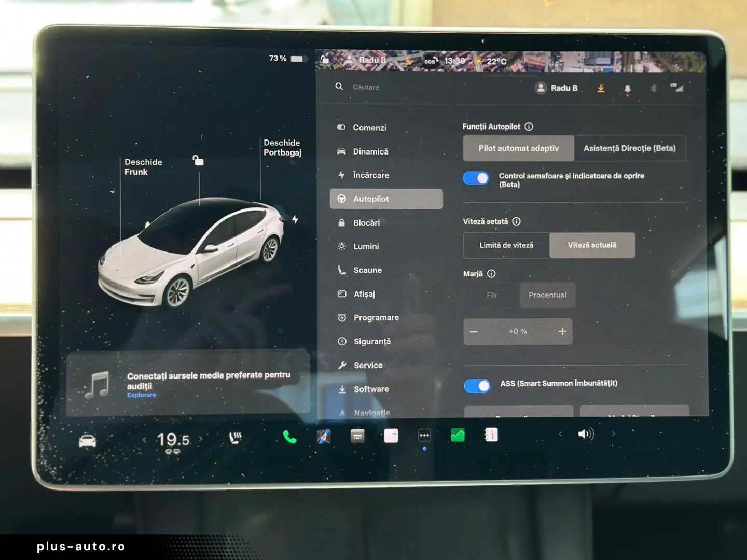Select Procentual margin mode
This screenshot has height=560, width=747.
click(547, 295)
